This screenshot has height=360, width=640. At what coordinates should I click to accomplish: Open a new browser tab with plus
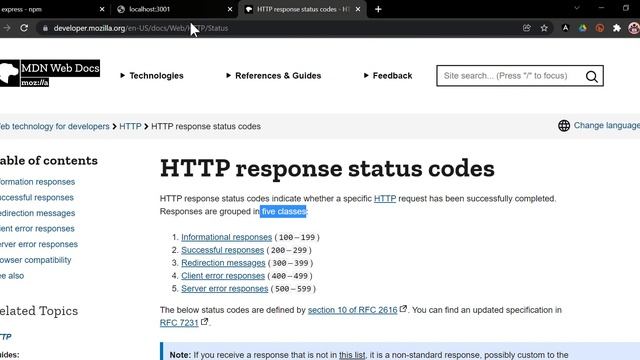pyautogui.click(x=378, y=9)
